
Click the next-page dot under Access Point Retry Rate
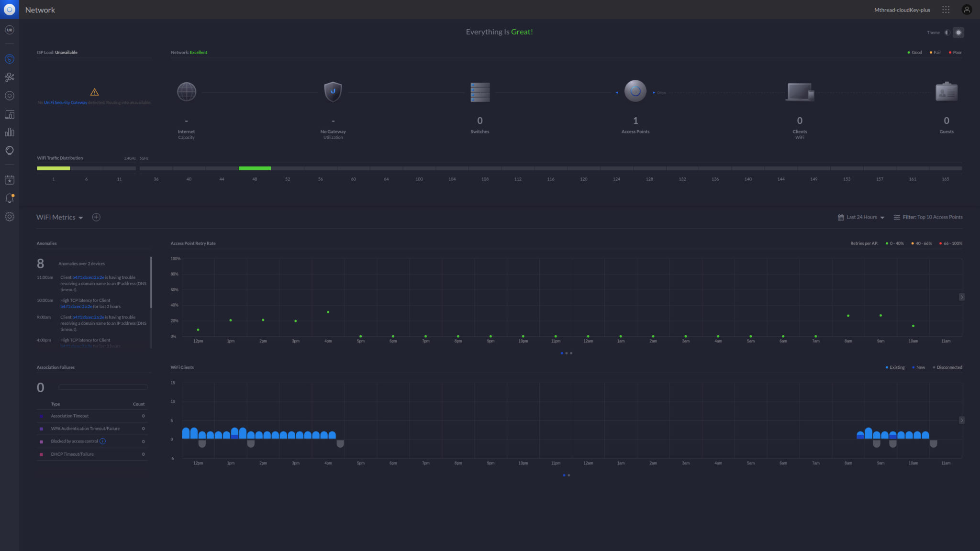coord(567,353)
